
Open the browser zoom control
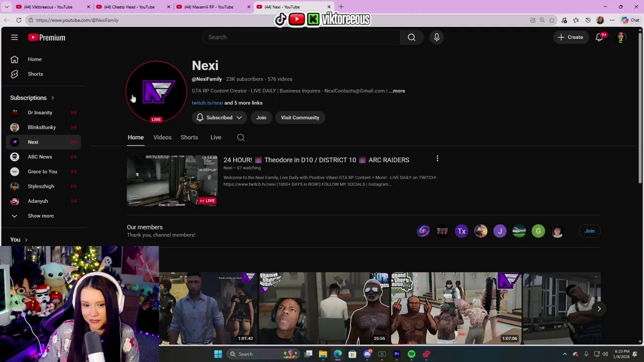click(x=542, y=20)
